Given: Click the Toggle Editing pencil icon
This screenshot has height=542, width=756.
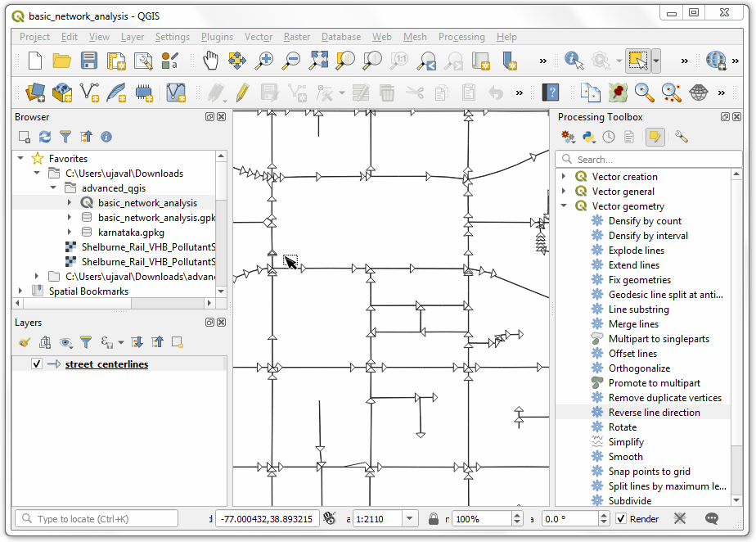Looking at the screenshot, I should click(x=242, y=93).
